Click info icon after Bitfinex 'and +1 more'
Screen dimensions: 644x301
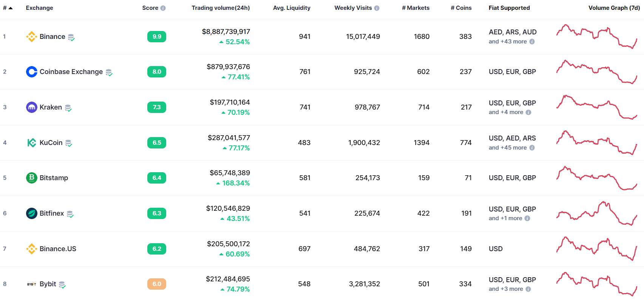point(527,218)
